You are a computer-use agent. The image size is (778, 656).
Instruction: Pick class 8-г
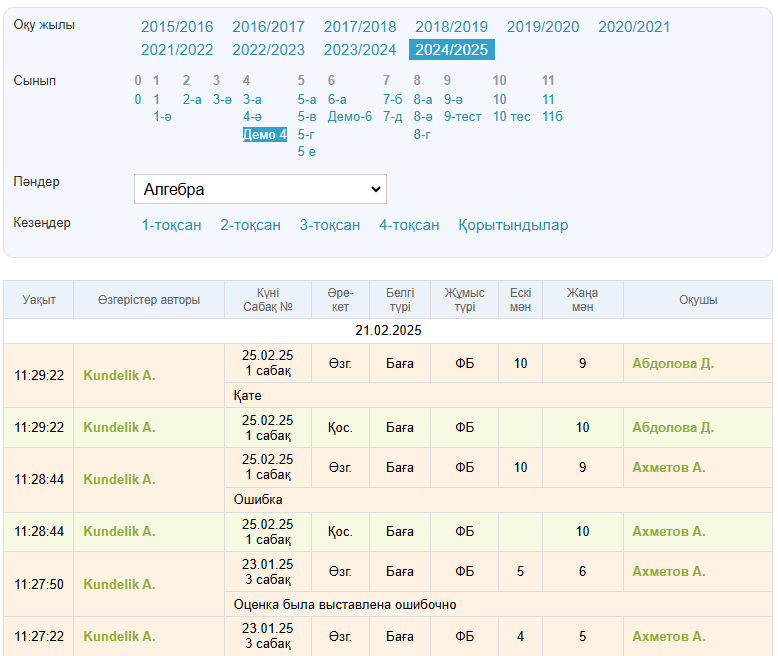click(422, 135)
